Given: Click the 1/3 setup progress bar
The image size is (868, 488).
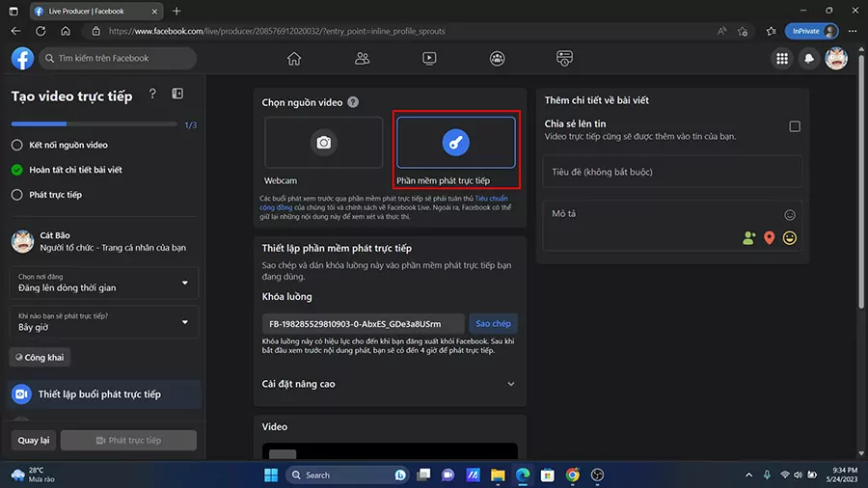Looking at the screenshot, I should (x=95, y=124).
